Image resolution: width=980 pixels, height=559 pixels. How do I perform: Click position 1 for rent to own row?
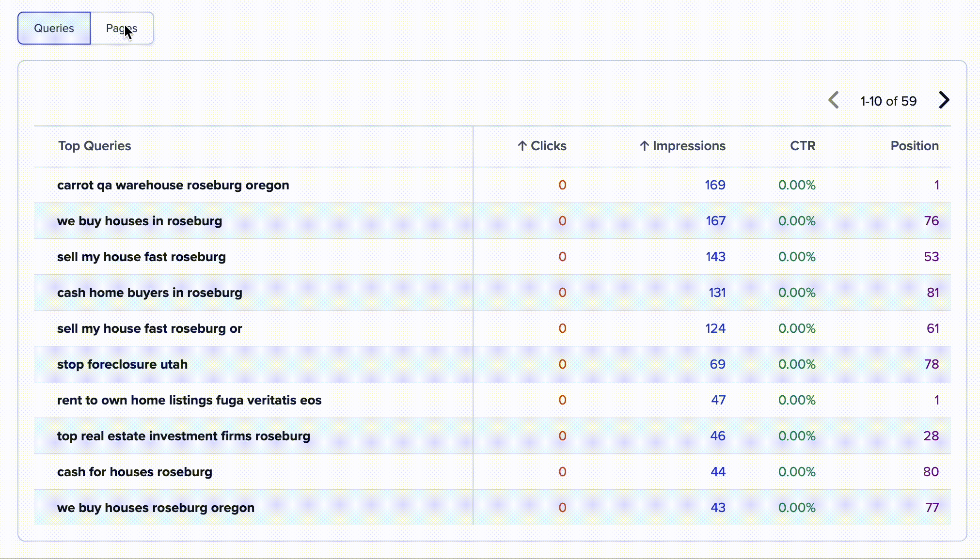point(937,400)
